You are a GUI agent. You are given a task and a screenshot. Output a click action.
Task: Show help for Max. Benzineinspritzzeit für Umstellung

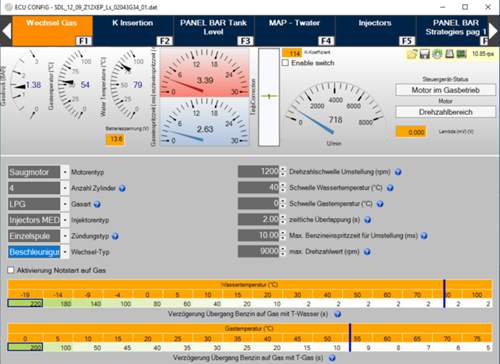tap(424, 236)
